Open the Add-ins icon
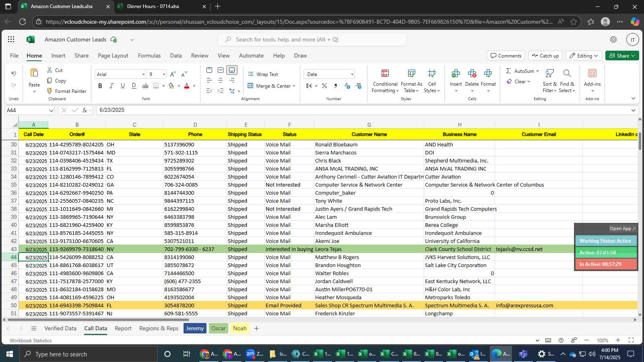Viewport: 644px width, 362px height. point(592,73)
